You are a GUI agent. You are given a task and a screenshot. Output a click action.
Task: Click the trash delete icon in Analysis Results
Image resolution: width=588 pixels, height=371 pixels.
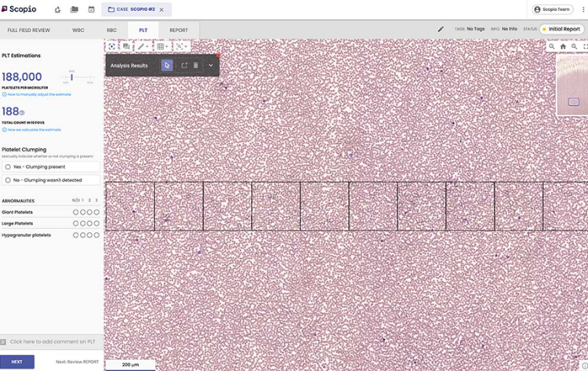[x=196, y=65]
